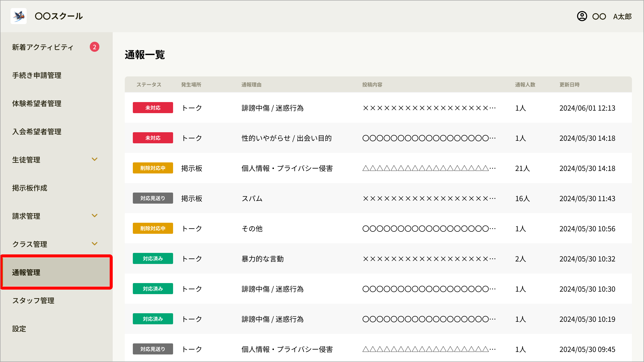Click date 2024/05/30 10:32
The height and width of the screenshot is (362, 644).
tap(587, 259)
